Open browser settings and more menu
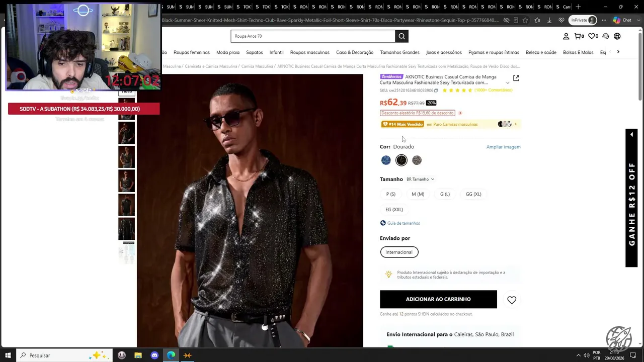Screen dimensions: 644x362 (x=604, y=20)
